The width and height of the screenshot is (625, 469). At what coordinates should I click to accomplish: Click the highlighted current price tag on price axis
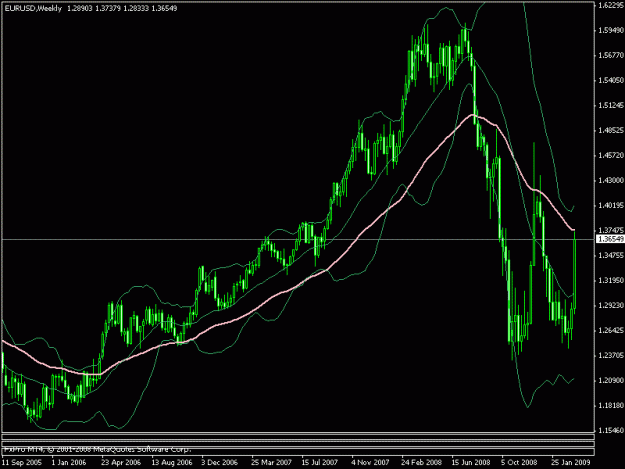pyautogui.click(x=610, y=239)
